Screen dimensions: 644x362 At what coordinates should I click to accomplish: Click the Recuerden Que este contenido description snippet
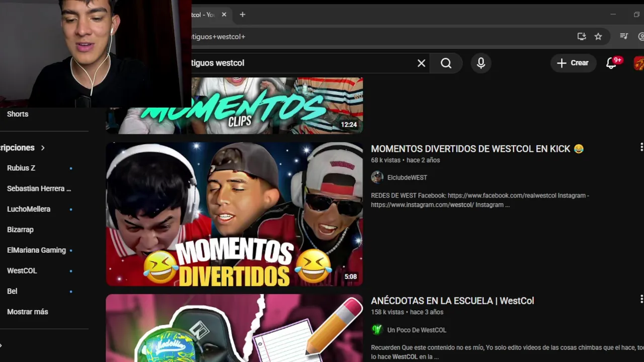point(507,352)
